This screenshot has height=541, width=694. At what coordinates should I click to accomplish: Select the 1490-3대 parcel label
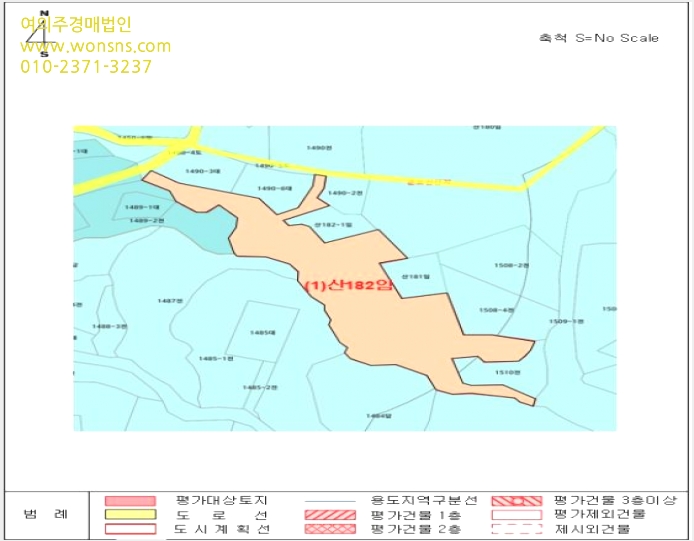[202, 171]
